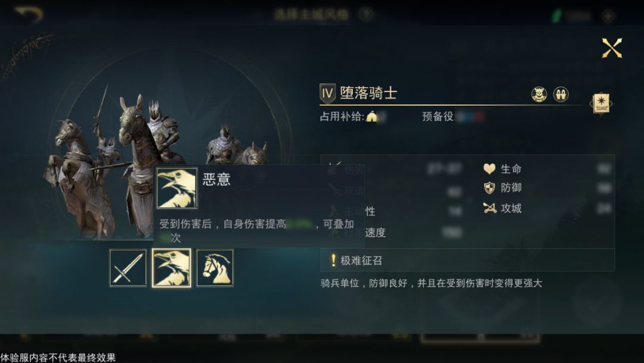This screenshot has width=644, height=363.
Task: Click the siege 攻城 stat icon
Action: coord(490,208)
